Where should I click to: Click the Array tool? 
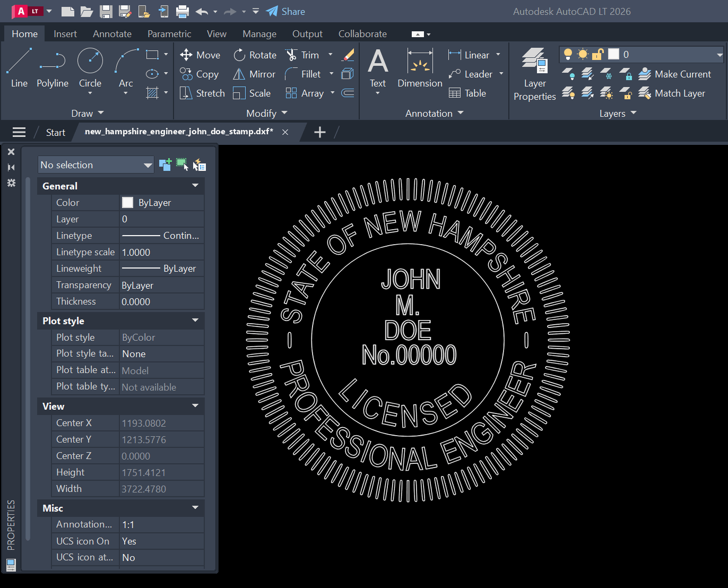pyautogui.click(x=305, y=93)
